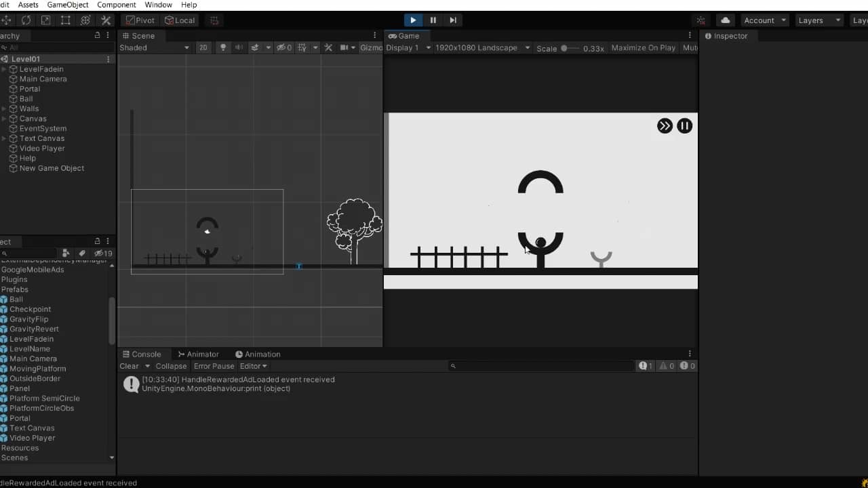Open the GameObject menu
This screenshot has height=488, width=868.
[x=68, y=5]
